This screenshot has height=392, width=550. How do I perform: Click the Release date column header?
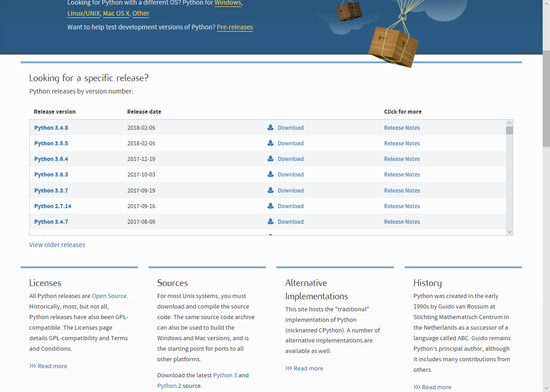click(144, 112)
